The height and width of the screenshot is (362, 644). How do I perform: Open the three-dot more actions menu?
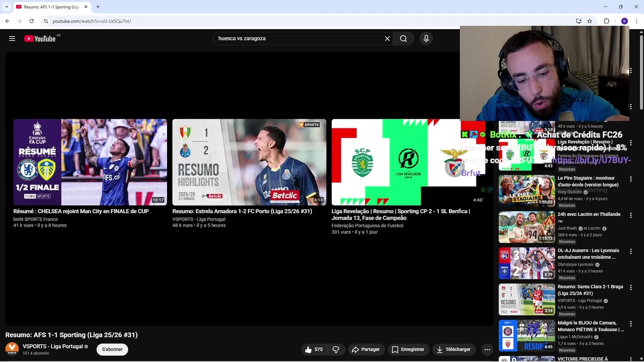(x=487, y=349)
